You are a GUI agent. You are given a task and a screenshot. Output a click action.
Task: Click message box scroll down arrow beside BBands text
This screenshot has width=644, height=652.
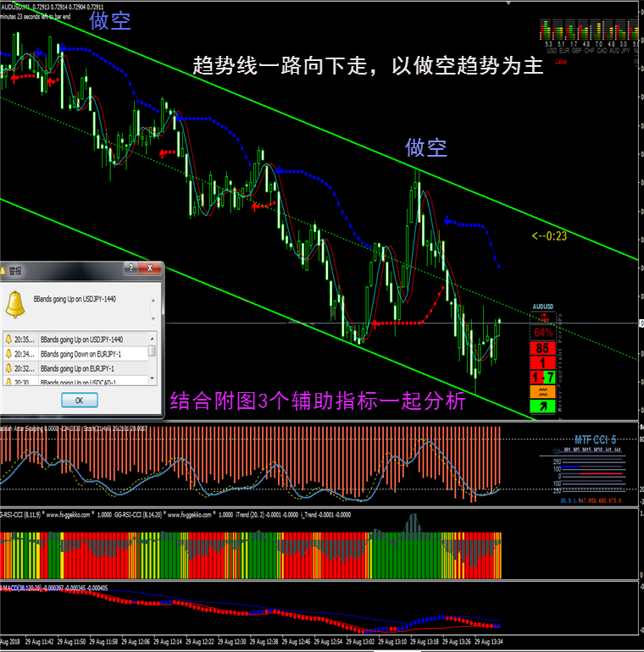point(153,319)
